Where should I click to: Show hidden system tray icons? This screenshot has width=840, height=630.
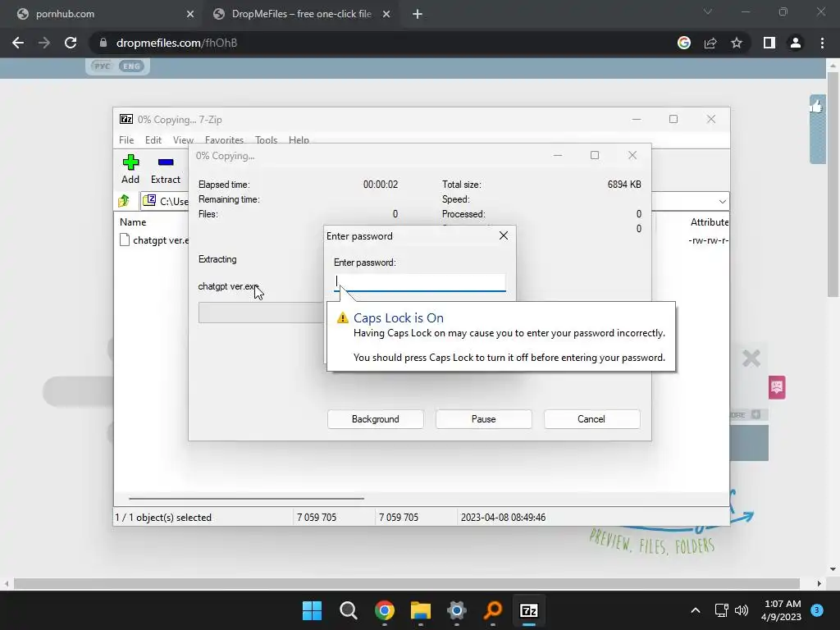pyautogui.click(x=696, y=610)
